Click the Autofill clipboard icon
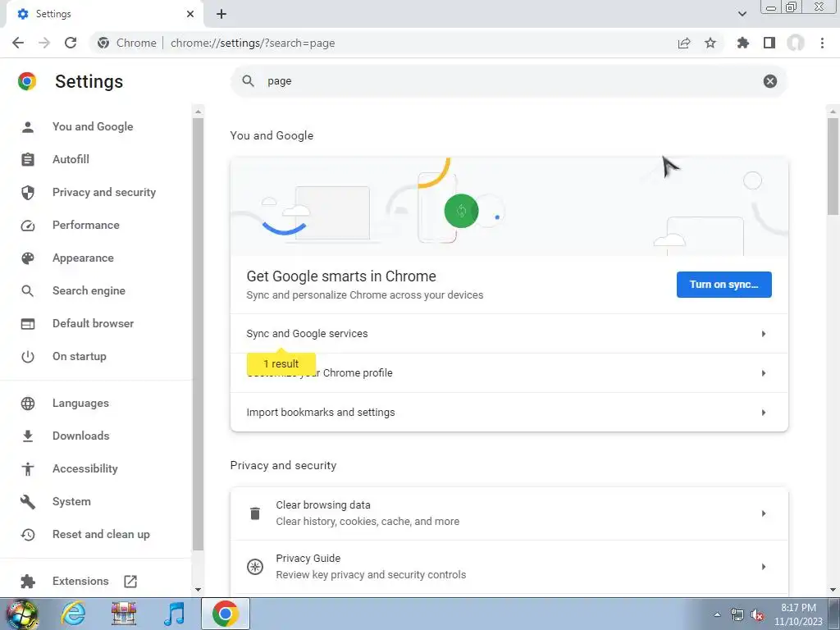Image resolution: width=840 pixels, height=630 pixels. [x=28, y=160]
